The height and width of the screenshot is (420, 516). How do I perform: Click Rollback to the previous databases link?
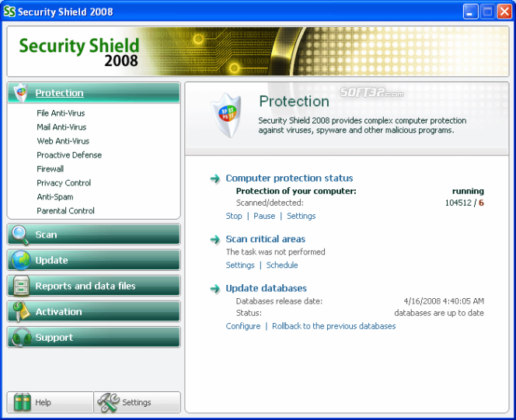[x=333, y=326]
